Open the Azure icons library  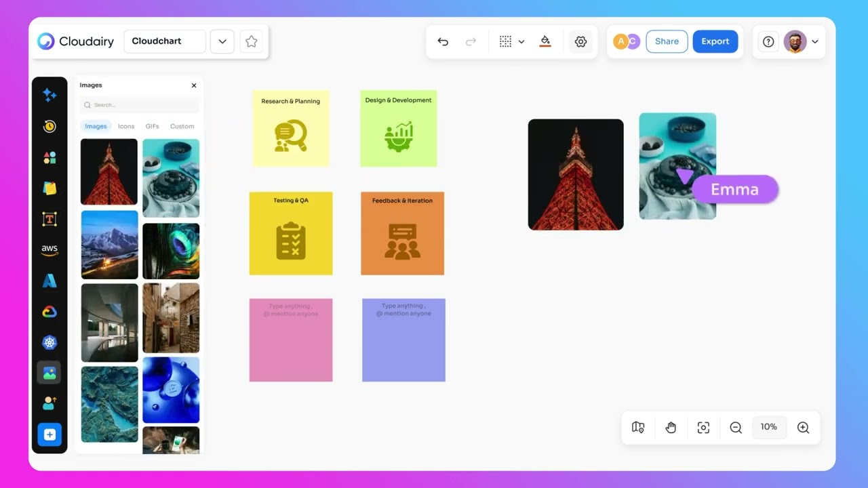pos(50,281)
